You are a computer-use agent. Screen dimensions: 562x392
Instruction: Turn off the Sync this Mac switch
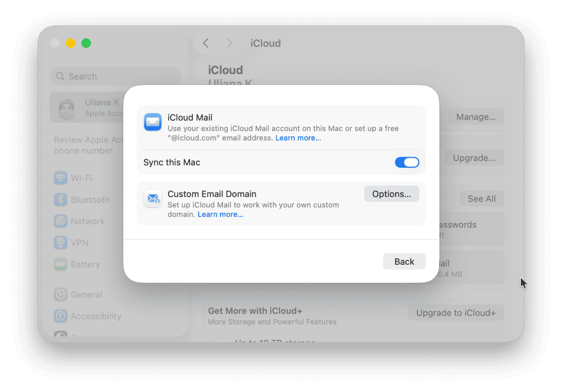click(407, 162)
